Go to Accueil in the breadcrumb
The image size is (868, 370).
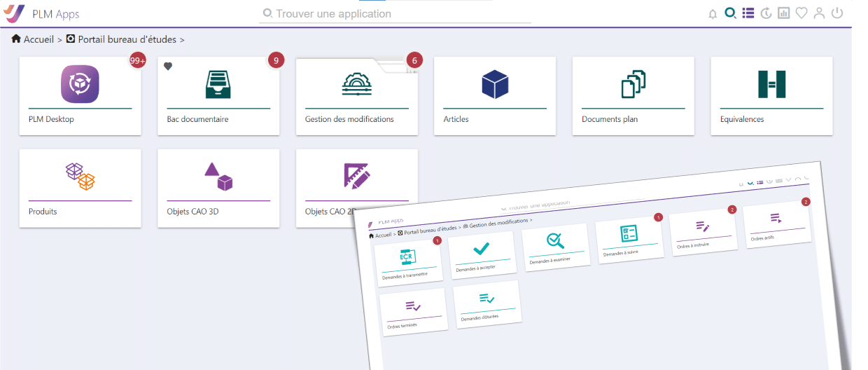click(x=38, y=40)
